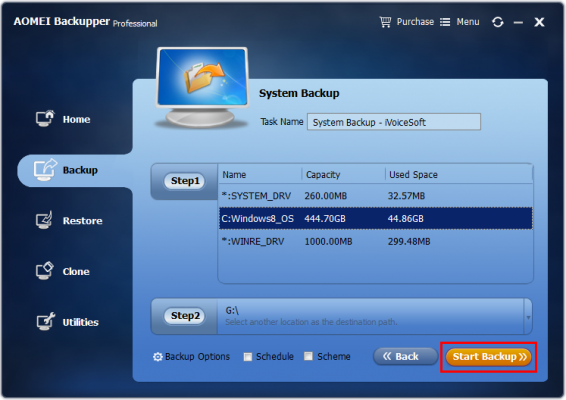Open the Restore section icon
Image resolution: width=566 pixels, height=400 pixels.
point(44,220)
